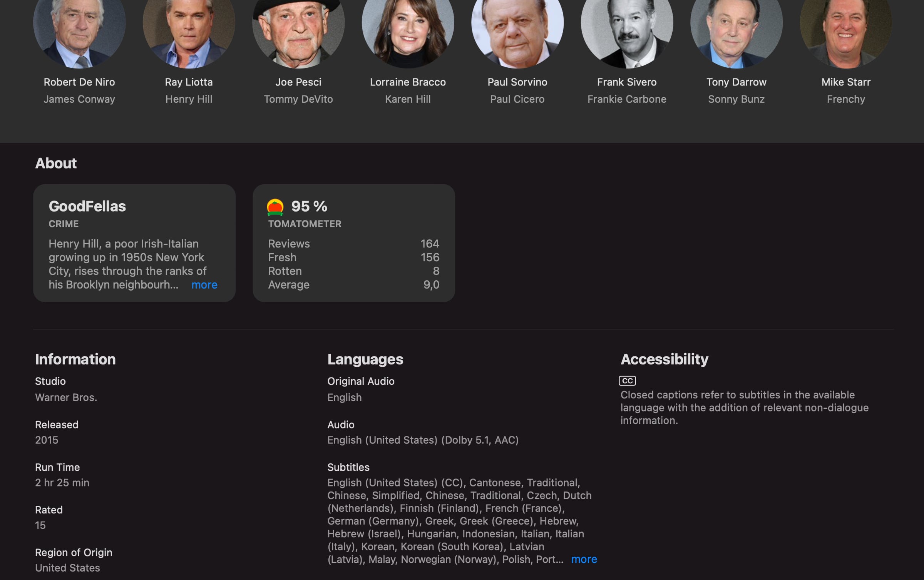Open the GoodFellas description card
This screenshot has width=924, height=580.
tap(134, 243)
